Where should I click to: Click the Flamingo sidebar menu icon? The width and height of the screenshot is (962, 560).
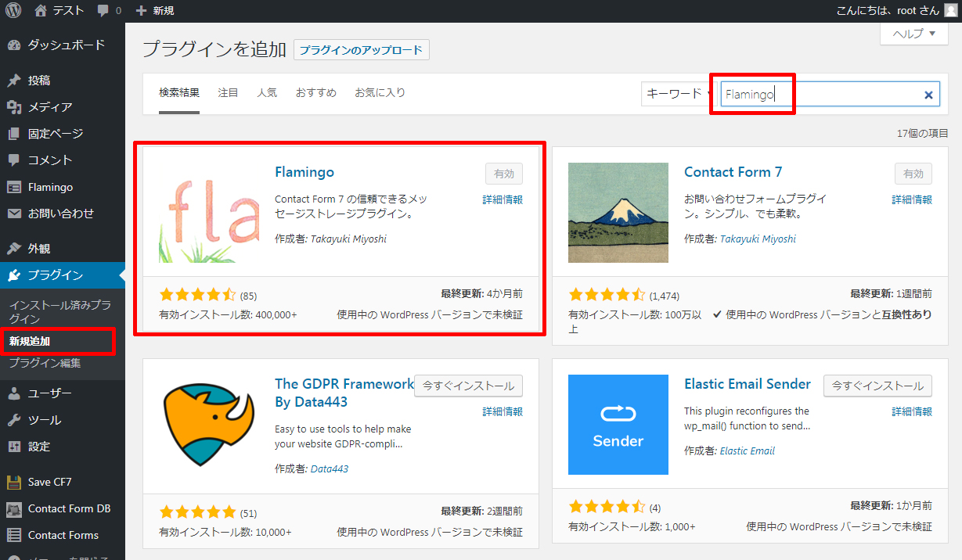click(x=14, y=187)
